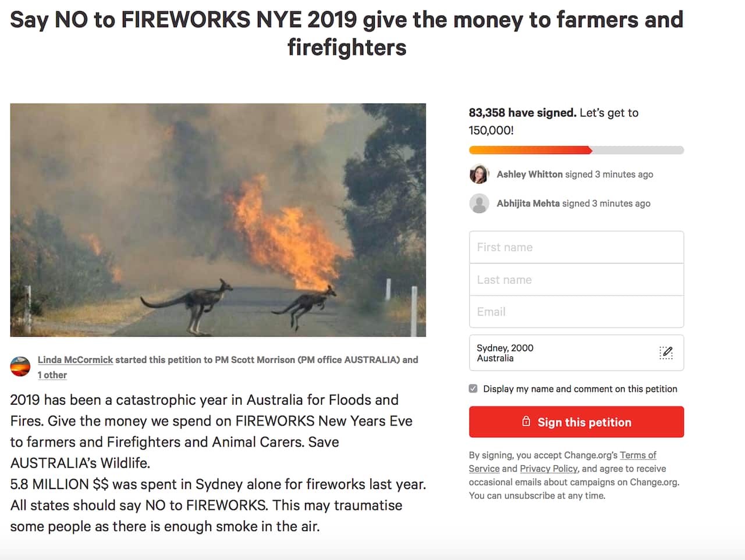Click the lock icon on Sign button

tap(526, 422)
